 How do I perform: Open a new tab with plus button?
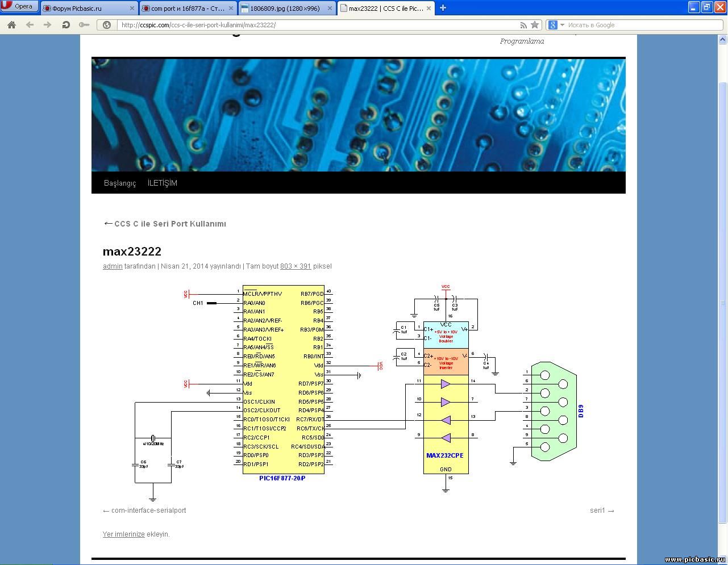coord(443,7)
